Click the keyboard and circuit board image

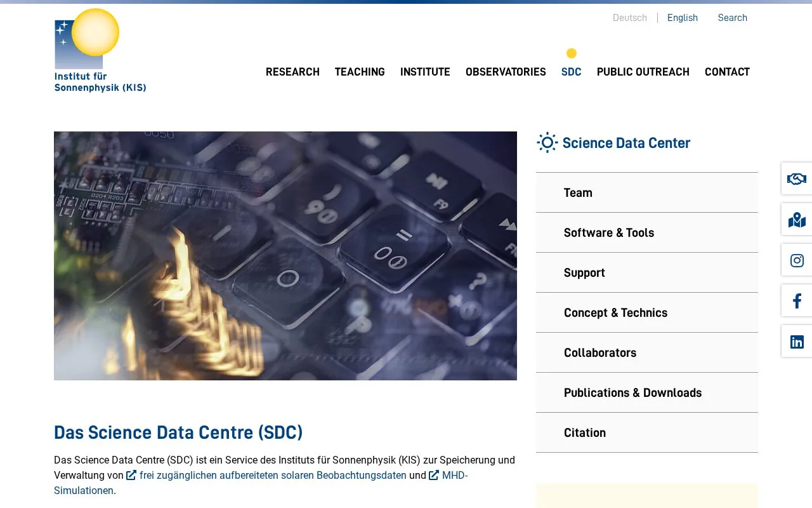(x=285, y=256)
